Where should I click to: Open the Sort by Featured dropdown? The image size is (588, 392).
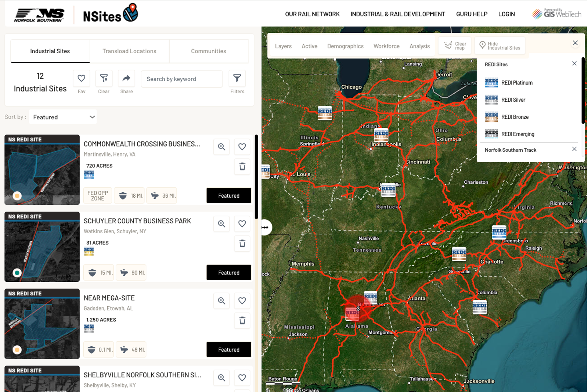point(62,117)
